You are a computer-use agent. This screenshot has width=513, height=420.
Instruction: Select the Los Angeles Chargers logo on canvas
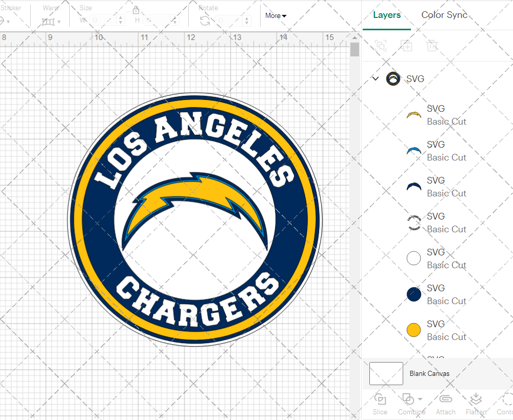[x=195, y=219]
